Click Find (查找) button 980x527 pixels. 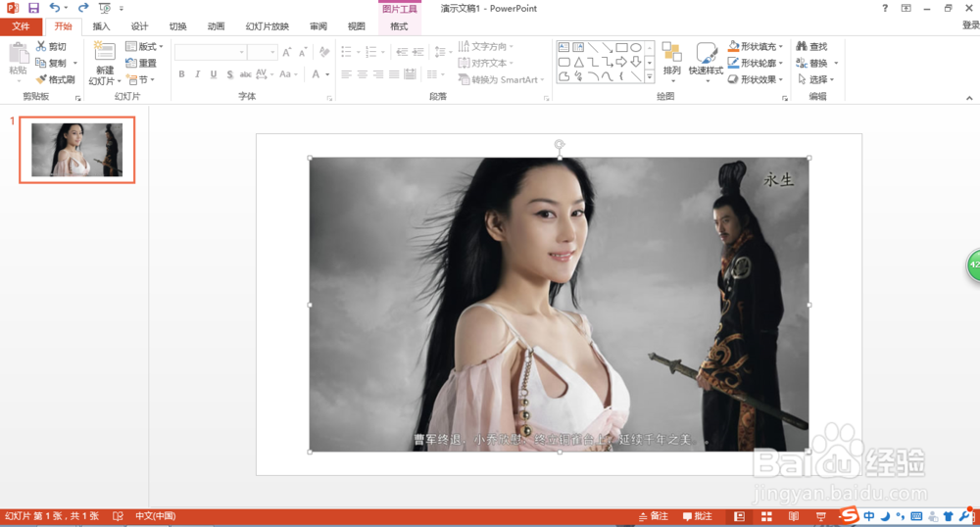coord(811,46)
